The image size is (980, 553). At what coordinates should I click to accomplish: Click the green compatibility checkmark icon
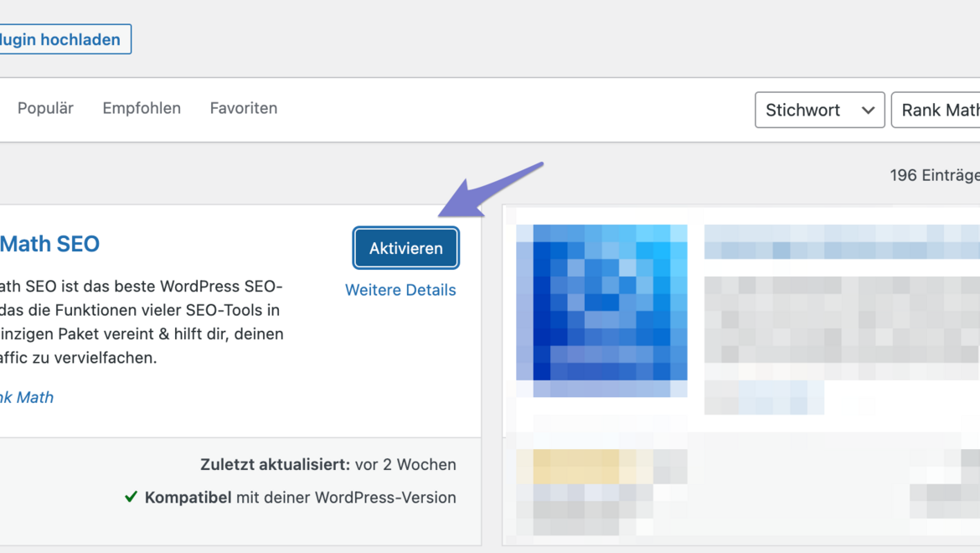[x=131, y=497]
